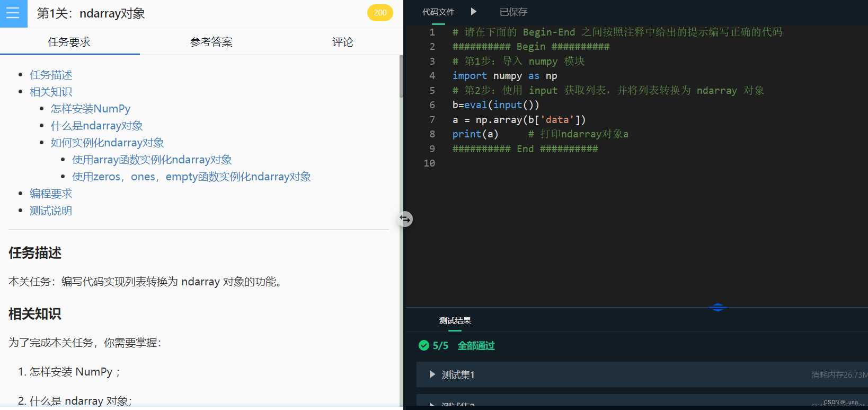Image resolution: width=868 pixels, height=410 pixels.
Task: Expand 测试集1 disclosure triangle
Action: click(x=432, y=374)
